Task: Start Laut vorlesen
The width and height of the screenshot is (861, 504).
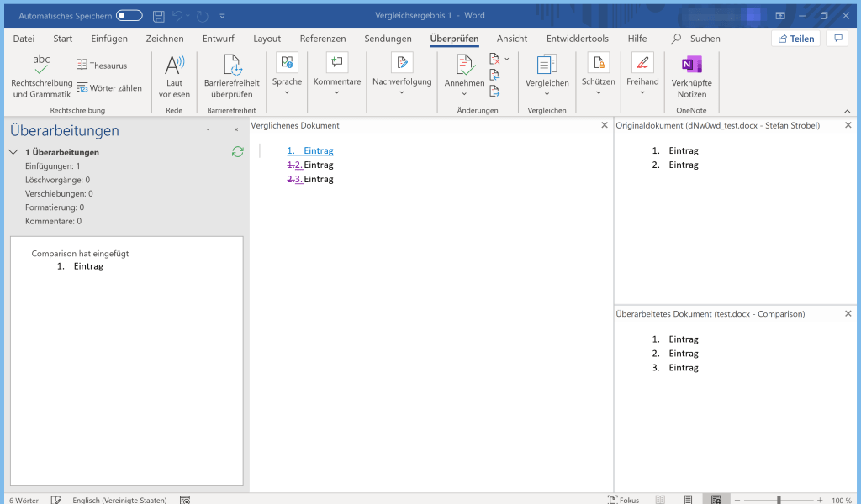Action: tap(174, 74)
